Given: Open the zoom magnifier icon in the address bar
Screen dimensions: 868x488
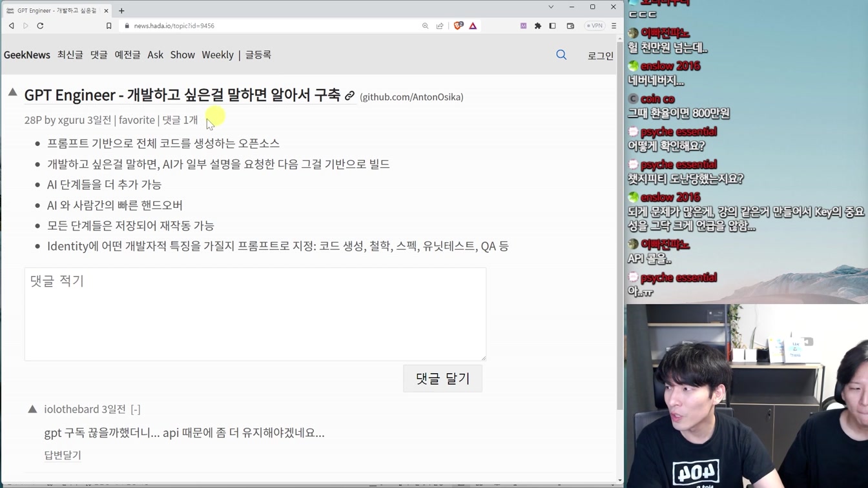Looking at the screenshot, I should coord(425,26).
